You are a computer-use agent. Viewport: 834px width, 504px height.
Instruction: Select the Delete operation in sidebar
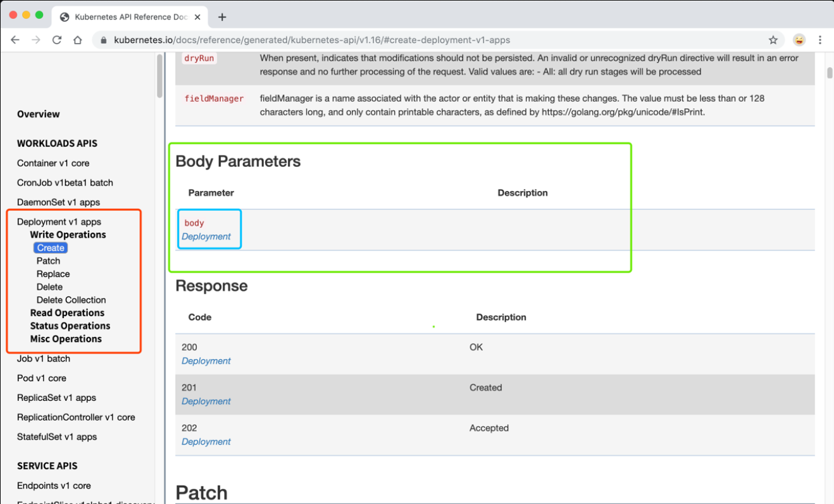[49, 287]
